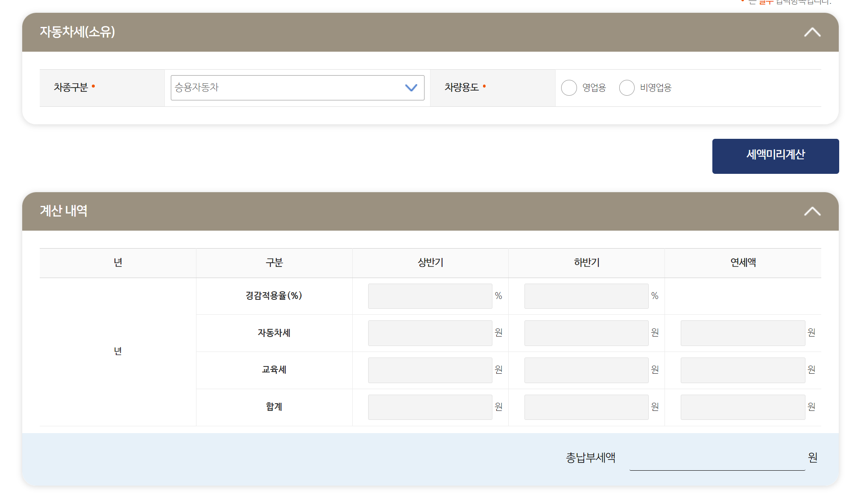Collapse the 자동차세(소유) section chevron

click(x=812, y=32)
